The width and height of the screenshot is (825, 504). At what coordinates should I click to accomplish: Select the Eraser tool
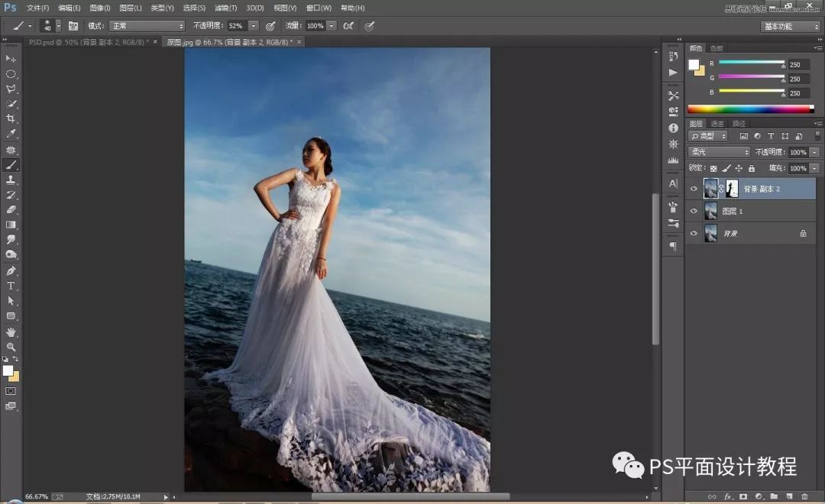coord(11,209)
